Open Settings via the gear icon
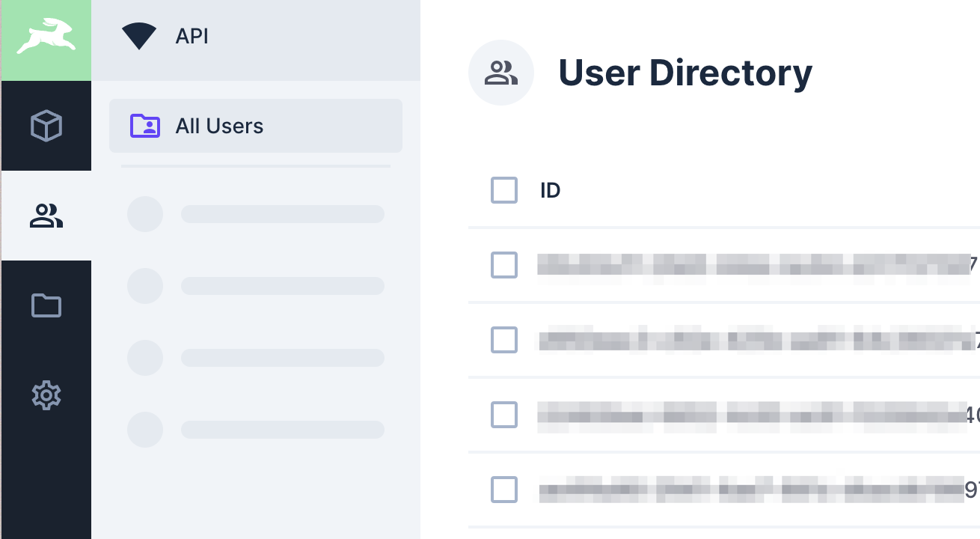Screen dimensions: 980x539 click(46, 395)
